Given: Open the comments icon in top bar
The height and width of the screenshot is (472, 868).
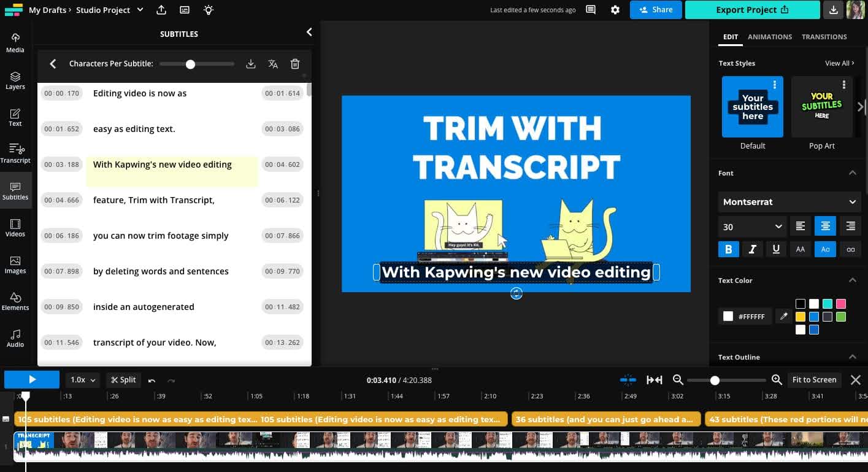Looking at the screenshot, I should pos(591,10).
